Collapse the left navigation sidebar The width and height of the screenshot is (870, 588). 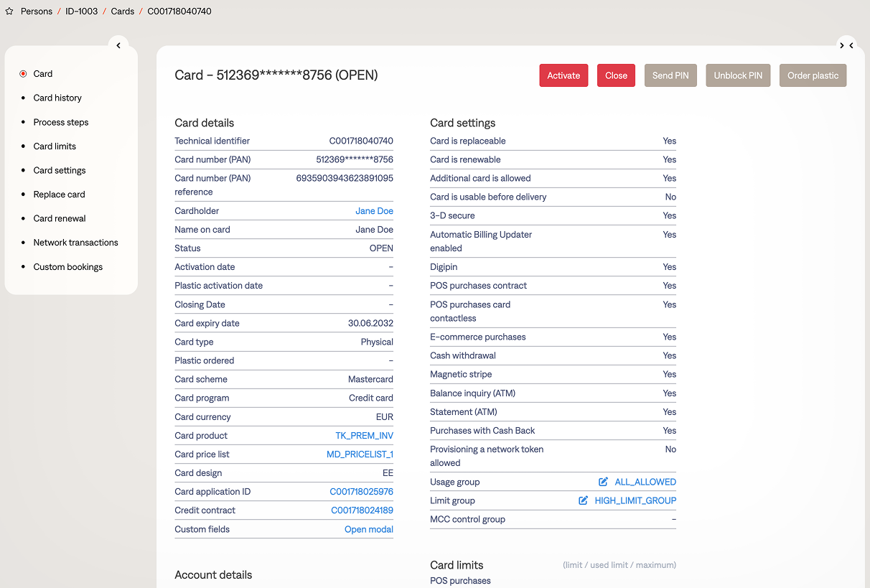pyautogui.click(x=118, y=45)
